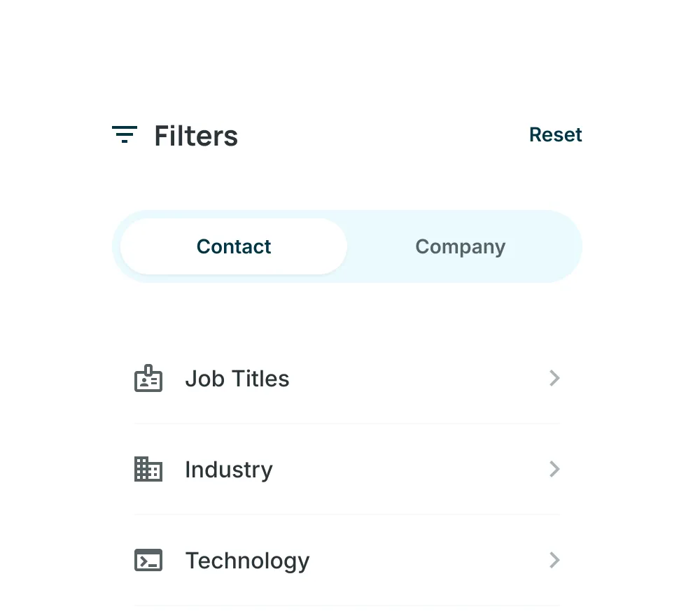Expand Industry using its chevron arrow

(554, 469)
